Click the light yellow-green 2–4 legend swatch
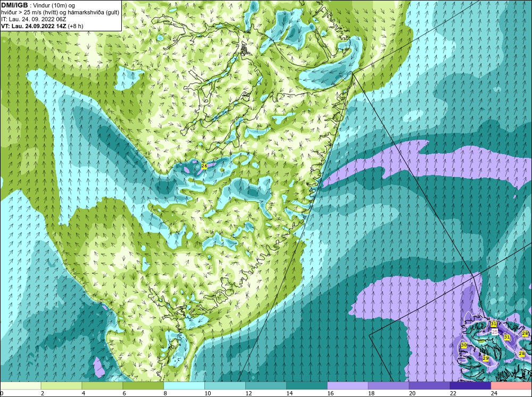Viewport: 532px width, 397px height. click(61, 386)
